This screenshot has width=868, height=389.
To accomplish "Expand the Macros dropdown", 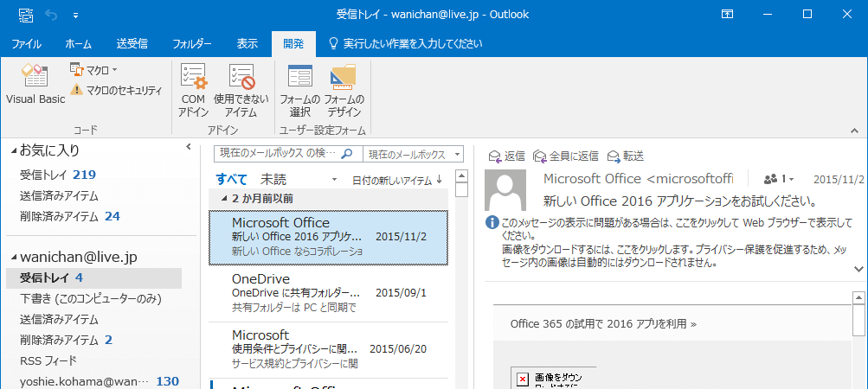I will tap(93, 69).
